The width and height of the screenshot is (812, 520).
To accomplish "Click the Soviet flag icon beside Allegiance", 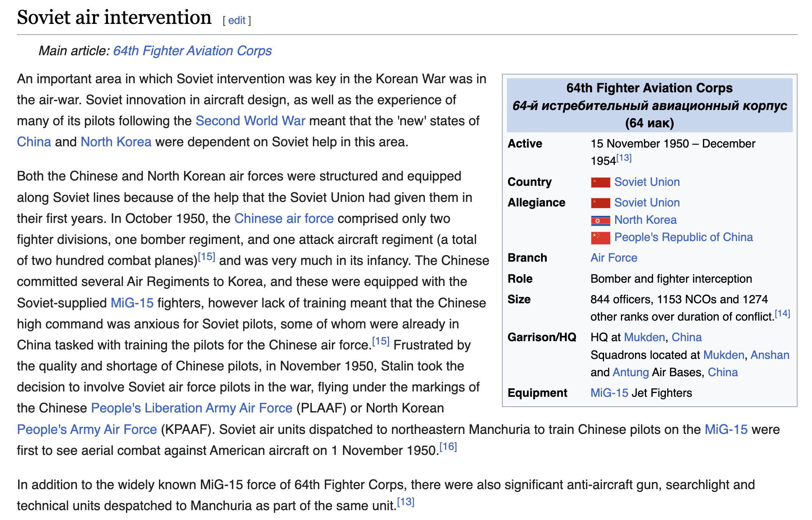I will [600, 203].
